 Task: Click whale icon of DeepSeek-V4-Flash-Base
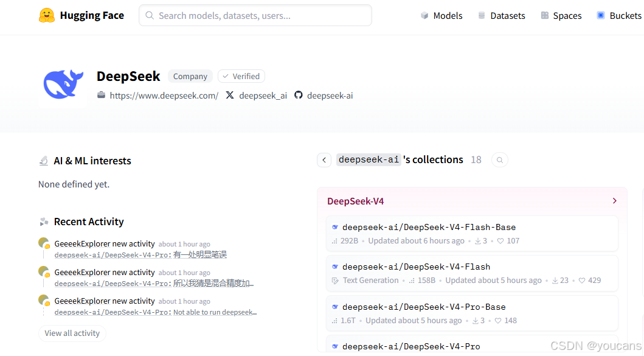(x=335, y=227)
